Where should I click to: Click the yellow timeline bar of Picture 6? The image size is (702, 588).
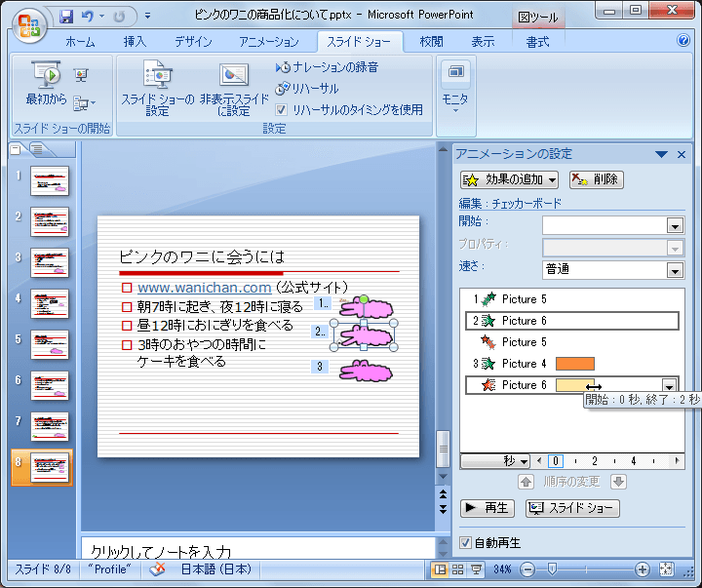(574, 385)
